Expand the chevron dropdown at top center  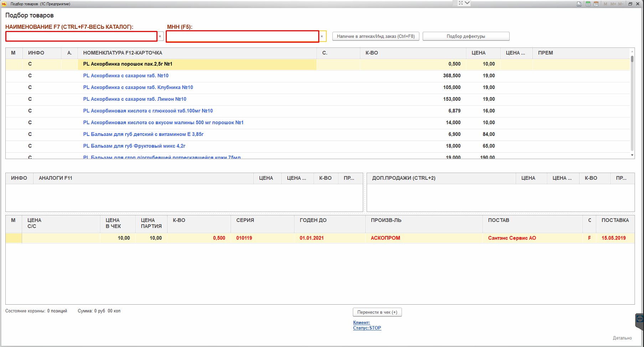point(467,3)
